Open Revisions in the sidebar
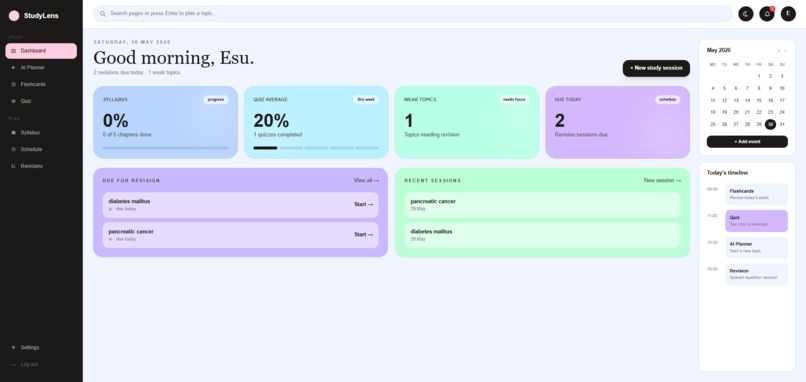This screenshot has width=806, height=382. tap(41, 166)
